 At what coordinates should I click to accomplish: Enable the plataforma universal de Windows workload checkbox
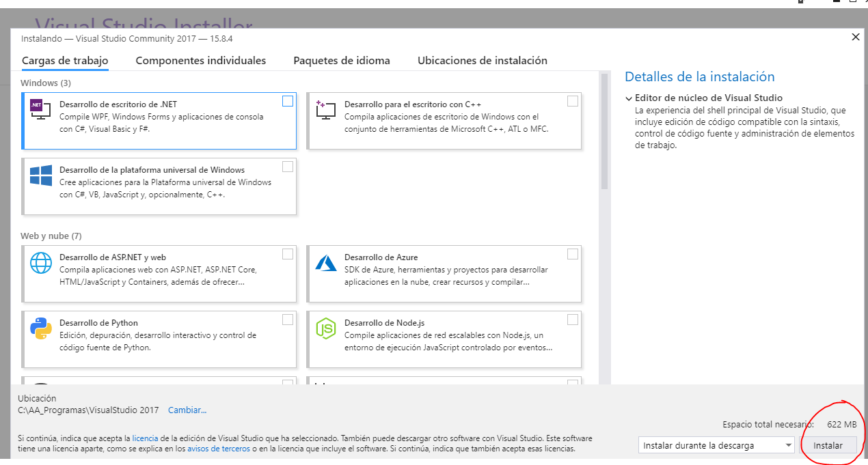tap(288, 167)
